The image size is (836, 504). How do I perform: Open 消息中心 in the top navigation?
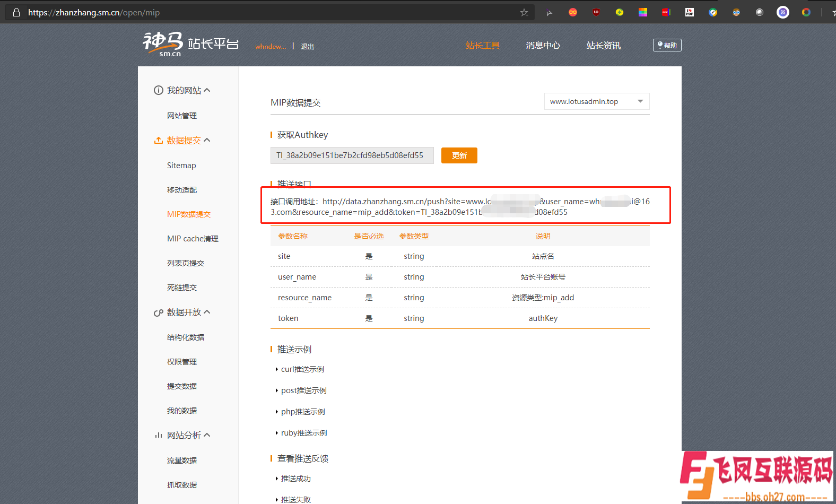(543, 46)
